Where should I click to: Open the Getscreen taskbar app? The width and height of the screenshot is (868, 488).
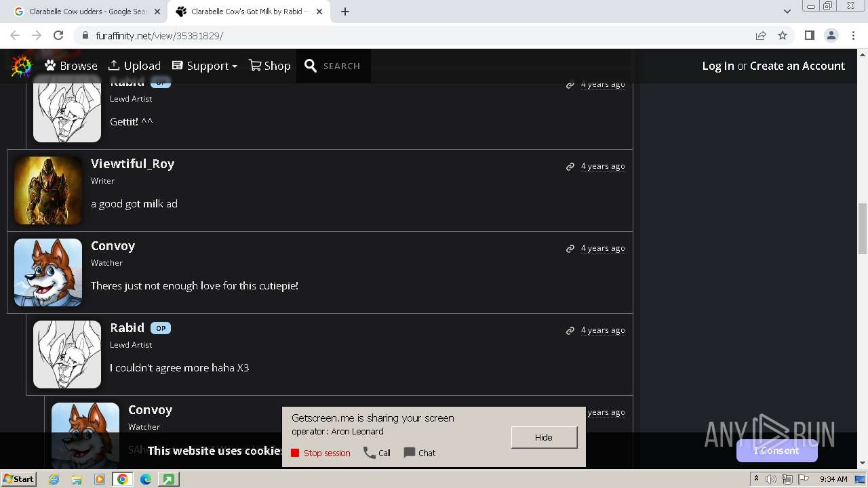coord(168,479)
